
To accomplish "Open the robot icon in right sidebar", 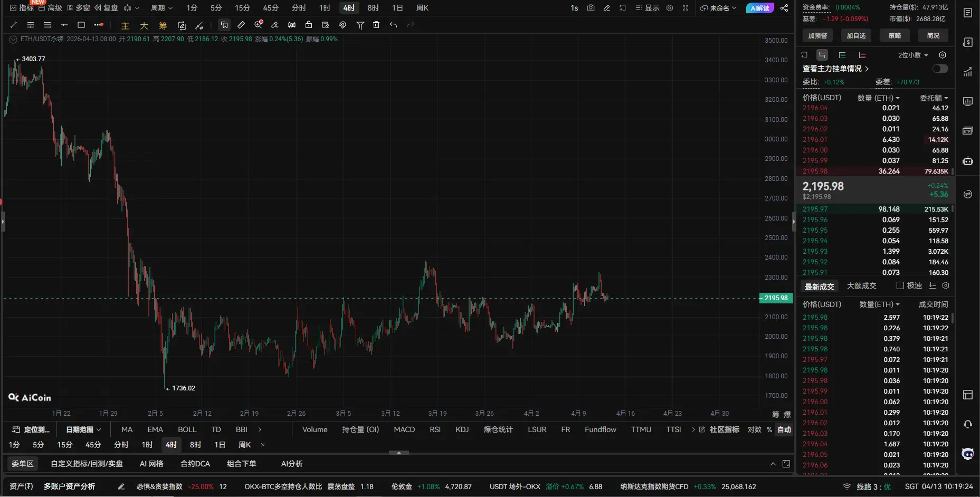I will coord(968,161).
